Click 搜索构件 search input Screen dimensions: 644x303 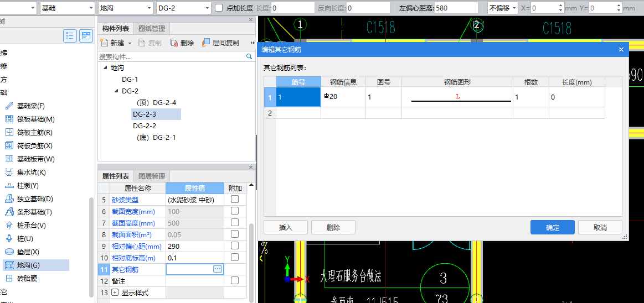click(x=172, y=56)
